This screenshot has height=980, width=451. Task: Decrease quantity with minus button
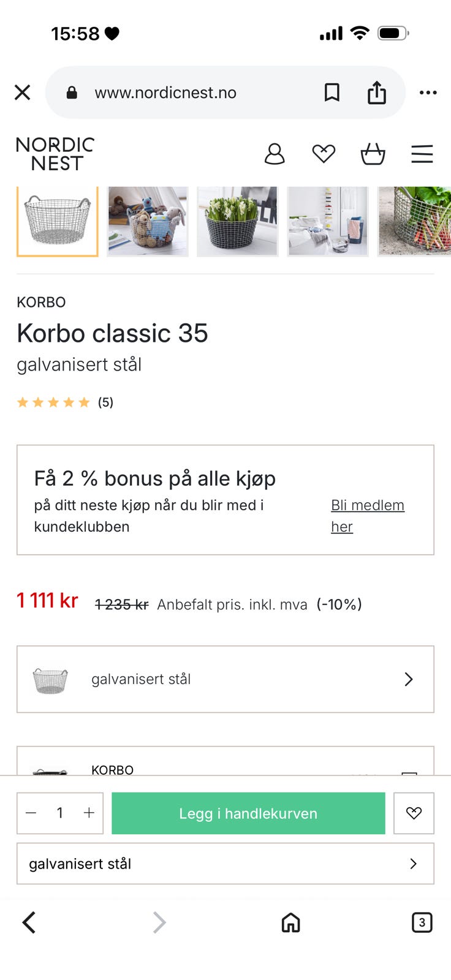point(31,813)
